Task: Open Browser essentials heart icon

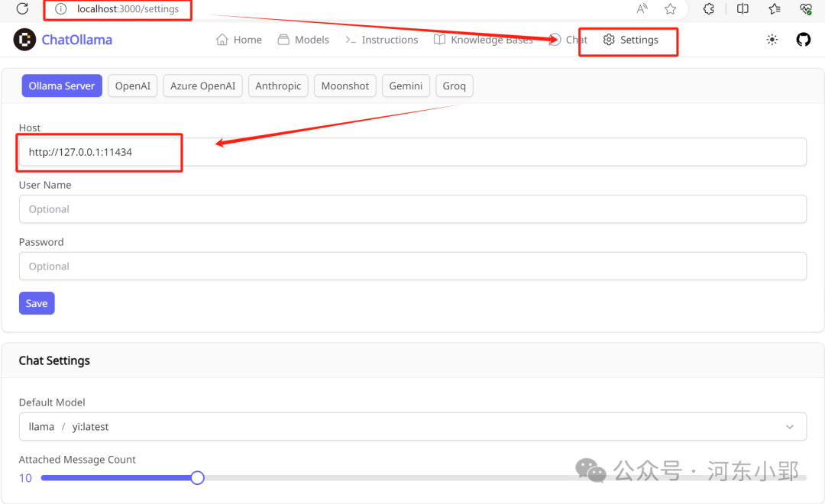Action: coord(806,9)
